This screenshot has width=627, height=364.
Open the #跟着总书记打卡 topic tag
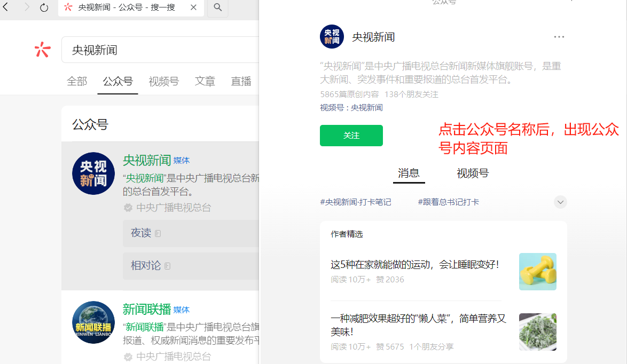tap(448, 202)
